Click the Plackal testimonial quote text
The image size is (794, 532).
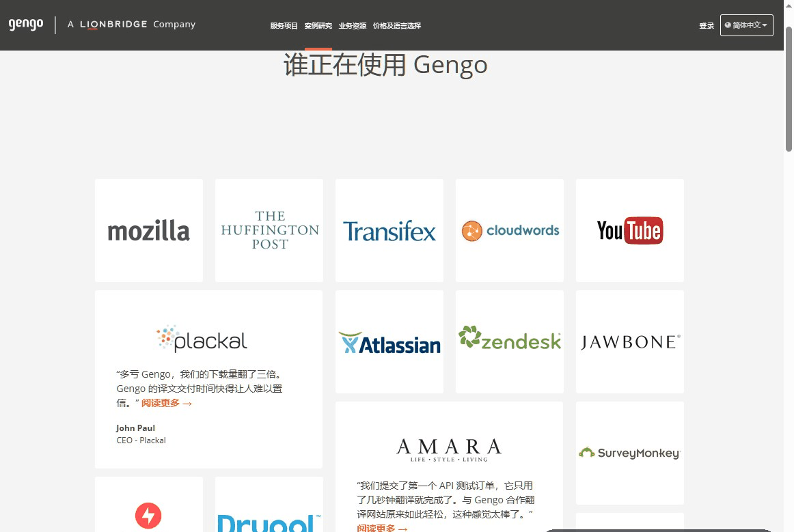pos(200,388)
